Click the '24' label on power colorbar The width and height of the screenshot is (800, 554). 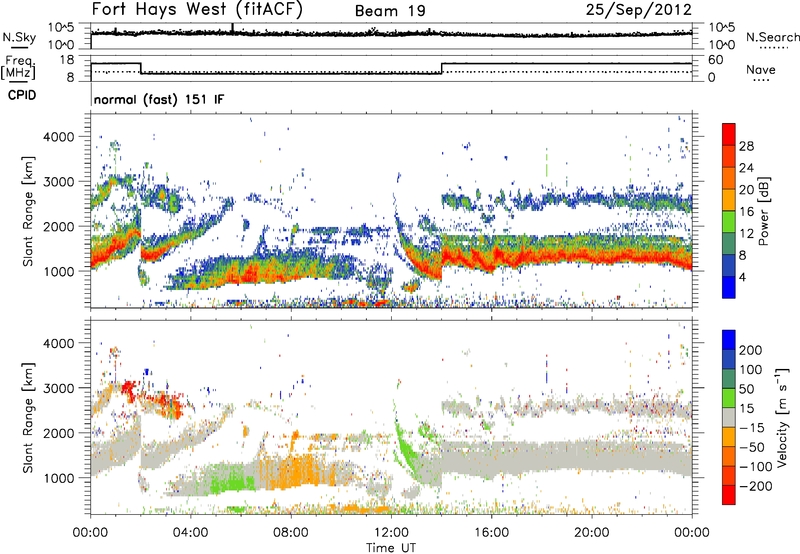[746, 168]
